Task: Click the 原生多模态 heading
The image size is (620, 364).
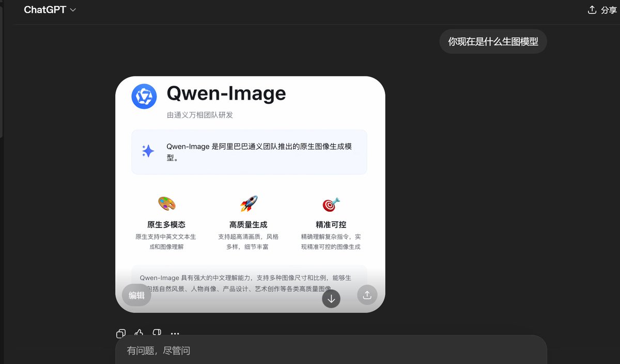Action: click(166, 225)
